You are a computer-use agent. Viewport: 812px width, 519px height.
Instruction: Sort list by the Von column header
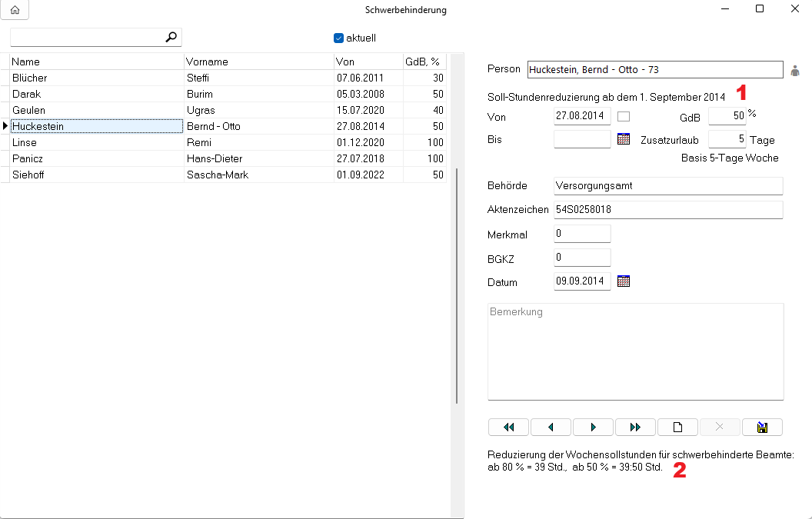click(x=369, y=62)
